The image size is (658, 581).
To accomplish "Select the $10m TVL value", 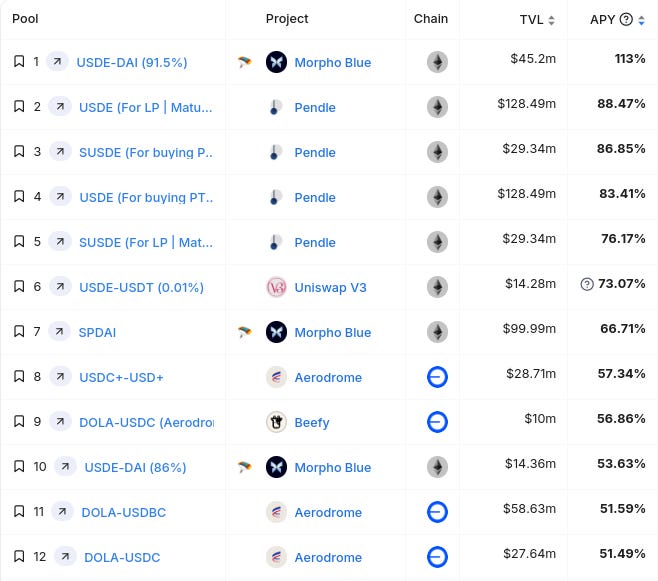I will pyautogui.click(x=540, y=418).
